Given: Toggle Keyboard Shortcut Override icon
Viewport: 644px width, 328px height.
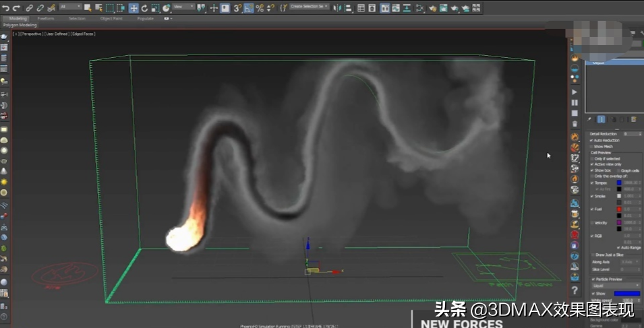Looking at the screenshot, I should tap(225, 8).
